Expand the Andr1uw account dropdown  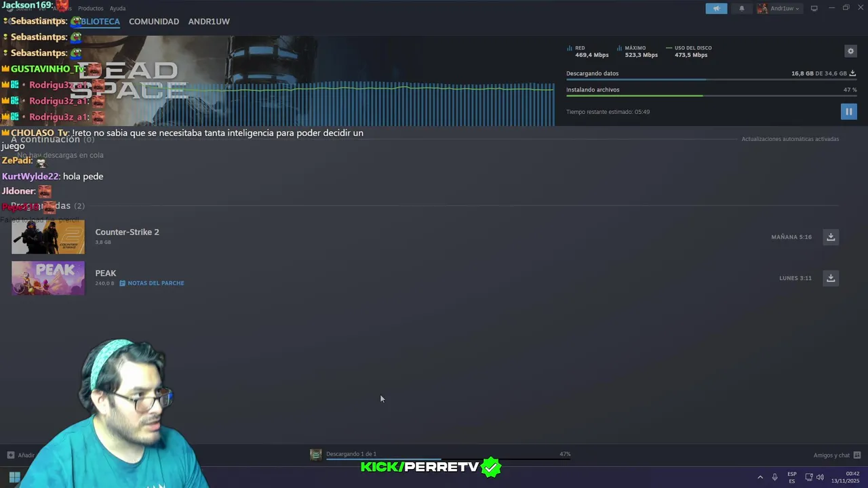(x=778, y=9)
